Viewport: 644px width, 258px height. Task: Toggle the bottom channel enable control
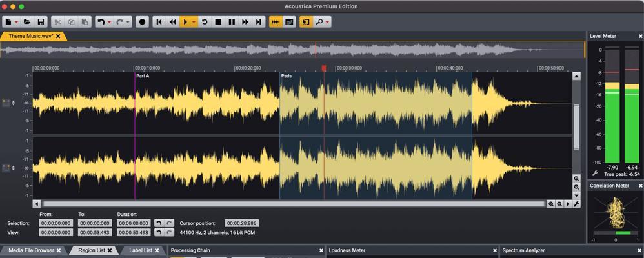point(6,168)
